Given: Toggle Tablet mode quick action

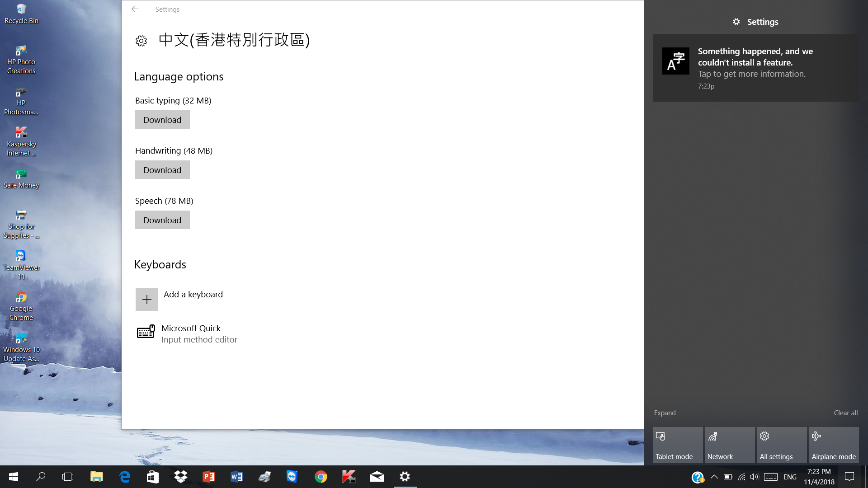Looking at the screenshot, I should [678, 445].
